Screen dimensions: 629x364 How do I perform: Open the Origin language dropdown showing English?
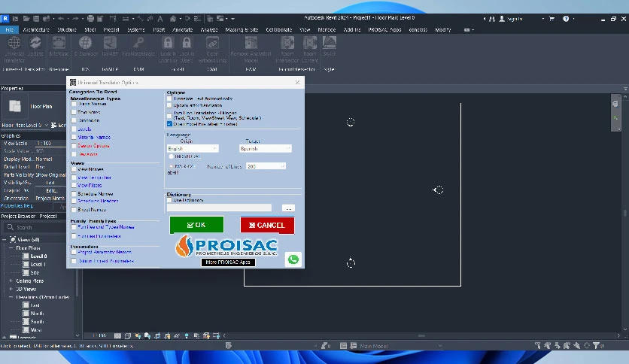(x=193, y=148)
